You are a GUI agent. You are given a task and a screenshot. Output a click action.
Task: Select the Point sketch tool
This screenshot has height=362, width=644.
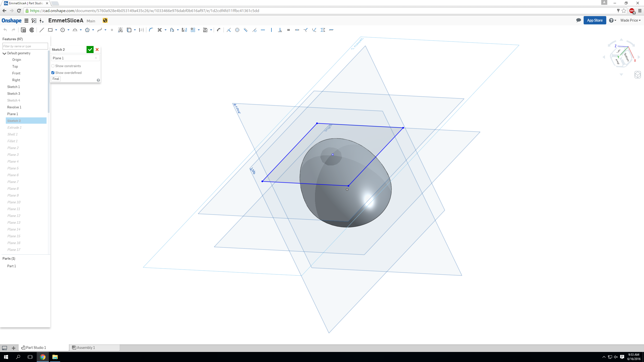112,30
